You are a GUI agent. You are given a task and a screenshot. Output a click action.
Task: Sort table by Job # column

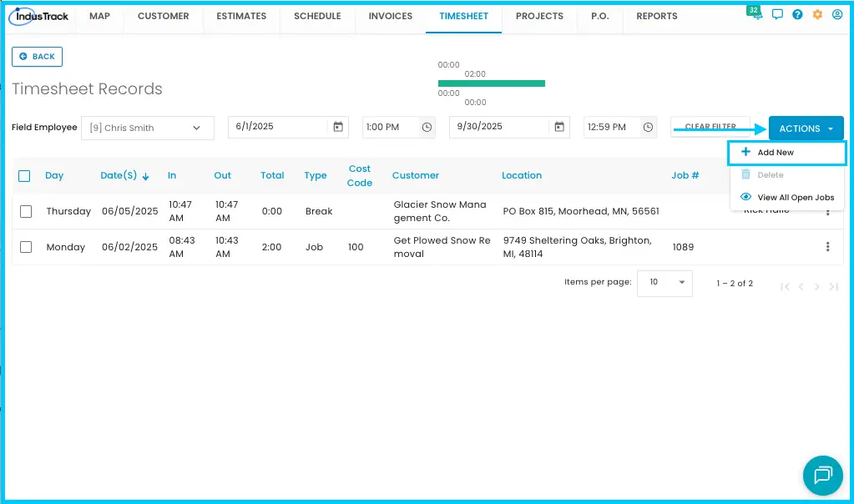[x=685, y=175]
